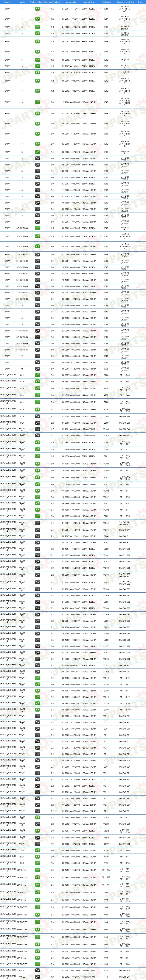Select the E90 body cell
Image resolution: width=146 pixels, height=980 pixels.
106,66
